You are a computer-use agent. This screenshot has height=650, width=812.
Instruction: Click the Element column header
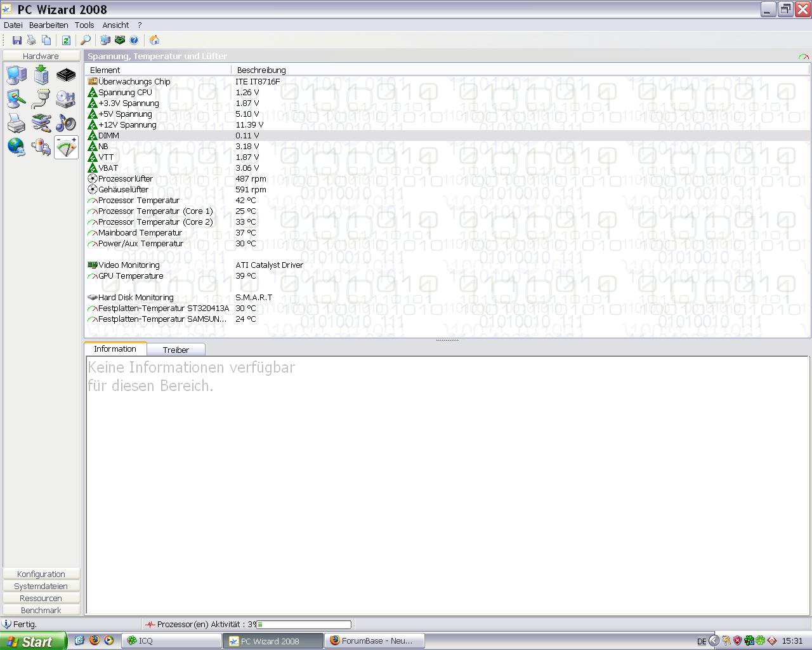159,70
